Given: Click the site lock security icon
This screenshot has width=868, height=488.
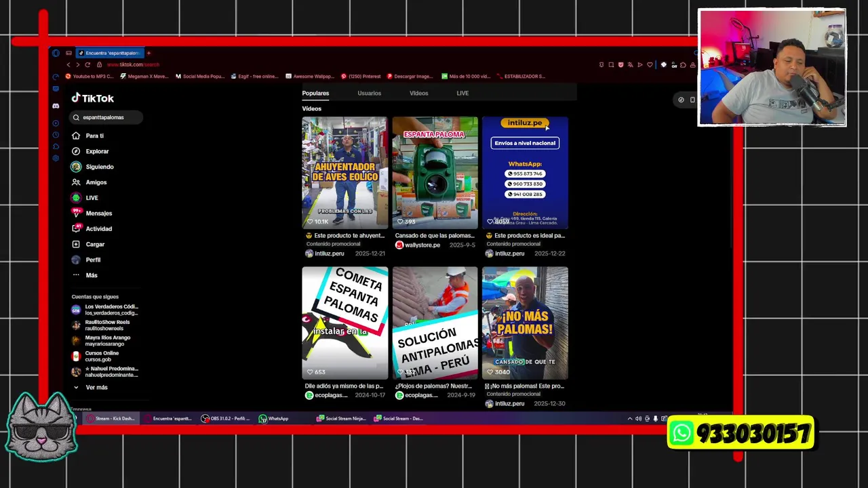Looking at the screenshot, I should (x=100, y=64).
